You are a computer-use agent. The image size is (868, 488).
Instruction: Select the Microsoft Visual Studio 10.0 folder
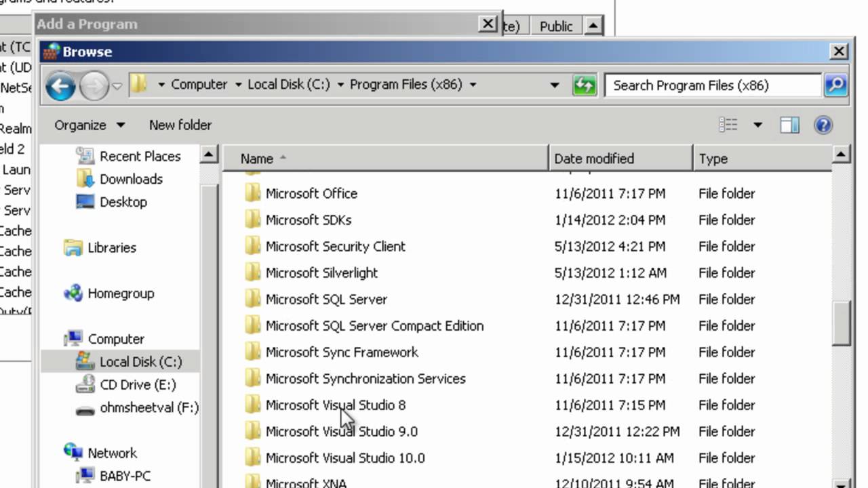345,458
